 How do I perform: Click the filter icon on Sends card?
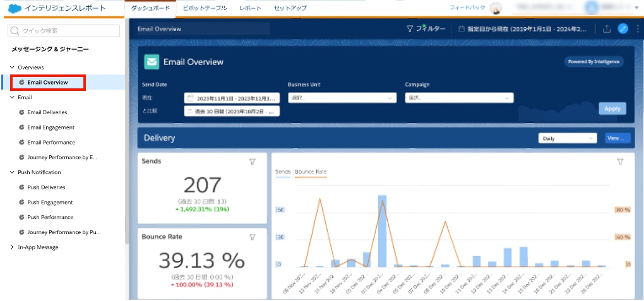[x=253, y=162]
